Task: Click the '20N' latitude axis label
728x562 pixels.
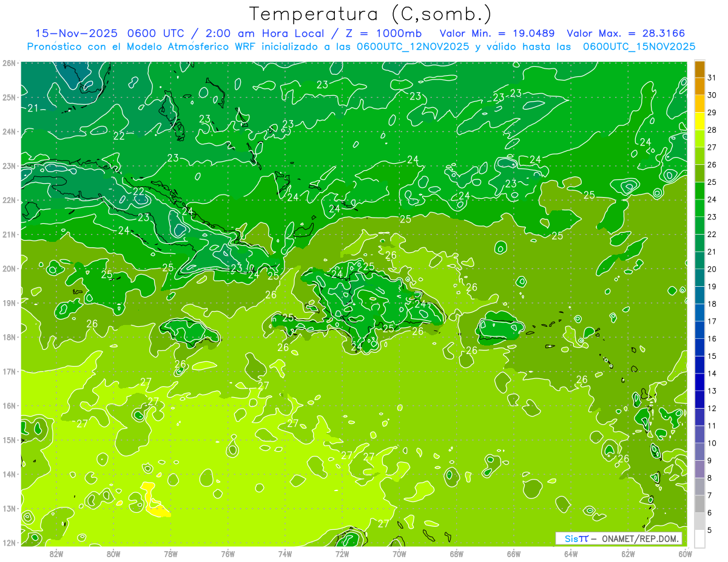Action: click(x=9, y=269)
